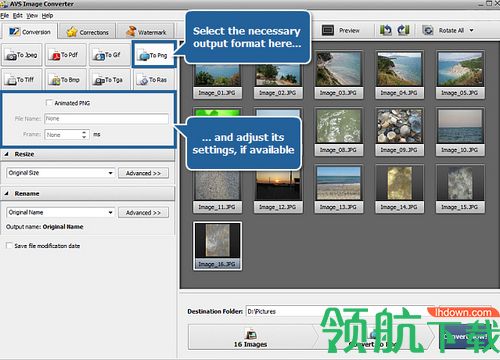Click the Rotate All icon
The height and width of the screenshot is (360, 500).
pyautogui.click(x=428, y=30)
